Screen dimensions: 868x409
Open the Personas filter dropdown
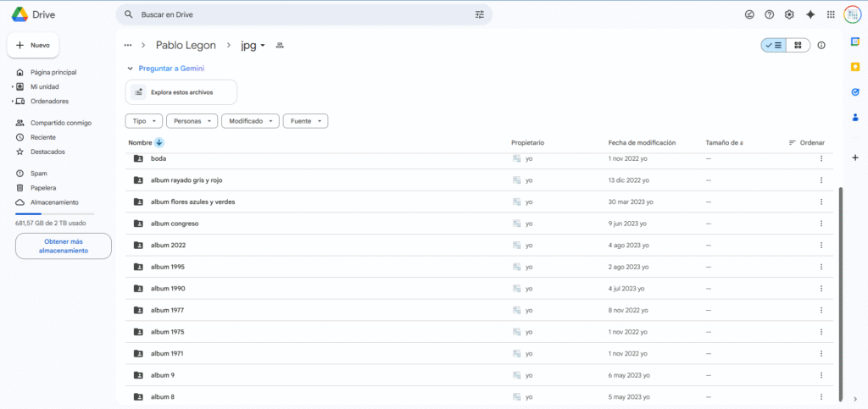(x=192, y=121)
